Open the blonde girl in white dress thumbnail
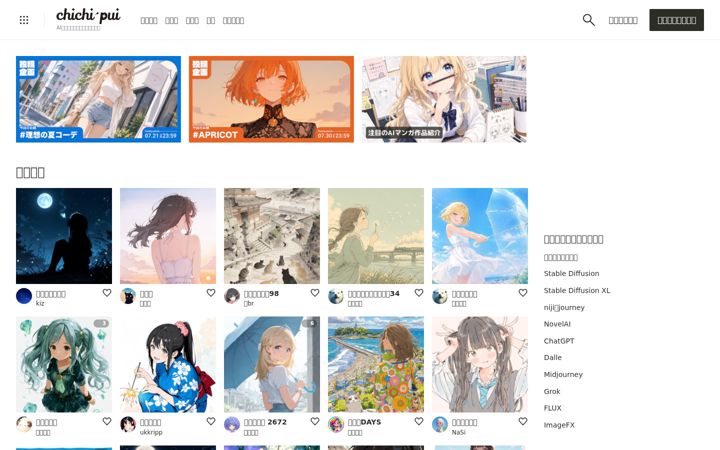The width and height of the screenshot is (720, 450). click(x=480, y=236)
